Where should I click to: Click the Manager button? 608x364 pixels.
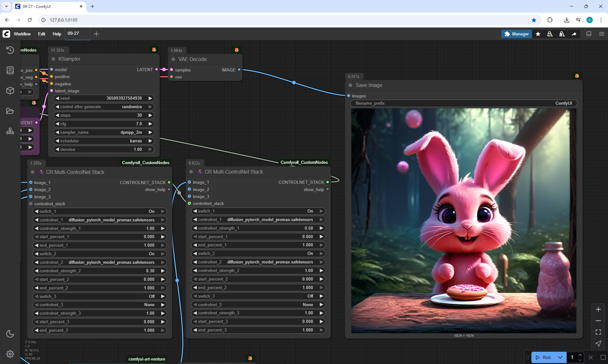click(x=516, y=34)
